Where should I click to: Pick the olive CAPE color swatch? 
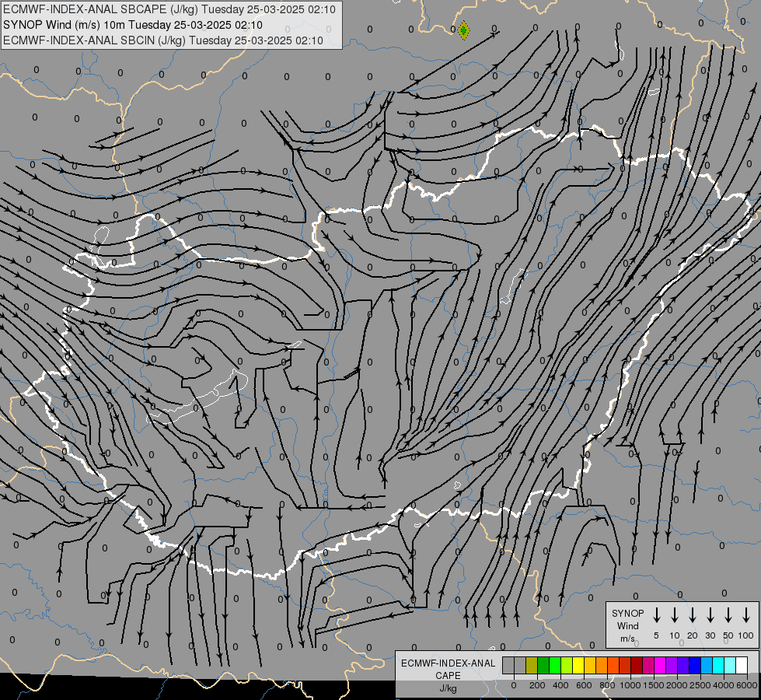pos(532,665)
